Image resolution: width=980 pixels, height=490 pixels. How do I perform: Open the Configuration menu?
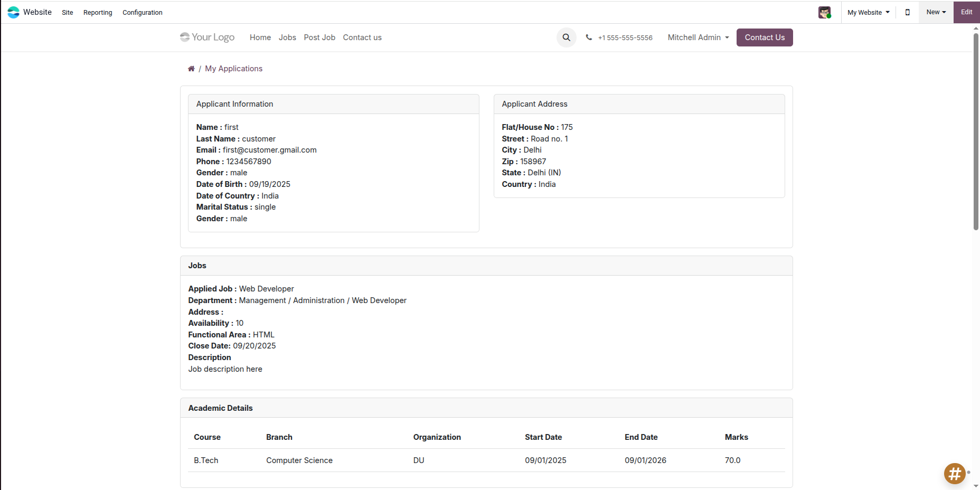143,13
